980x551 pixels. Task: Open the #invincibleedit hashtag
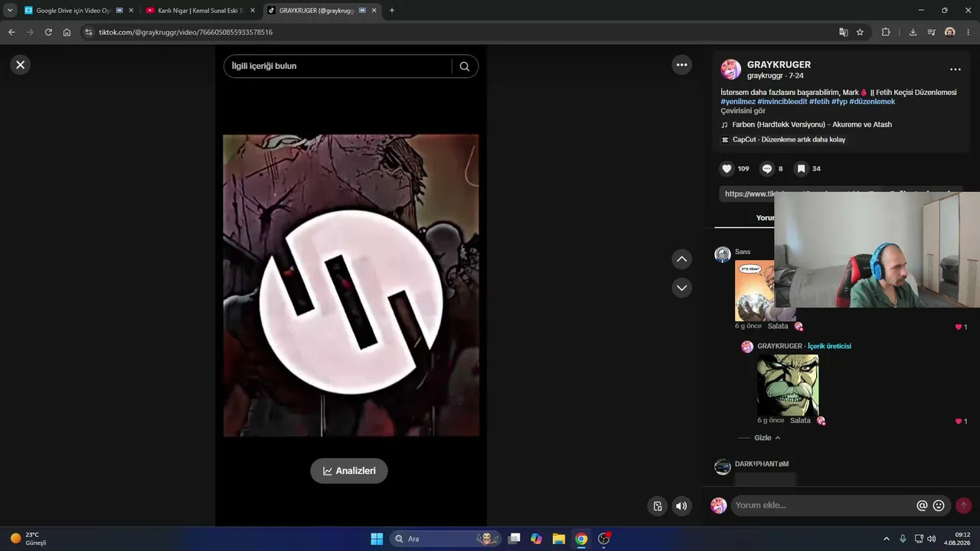[782, 102]
